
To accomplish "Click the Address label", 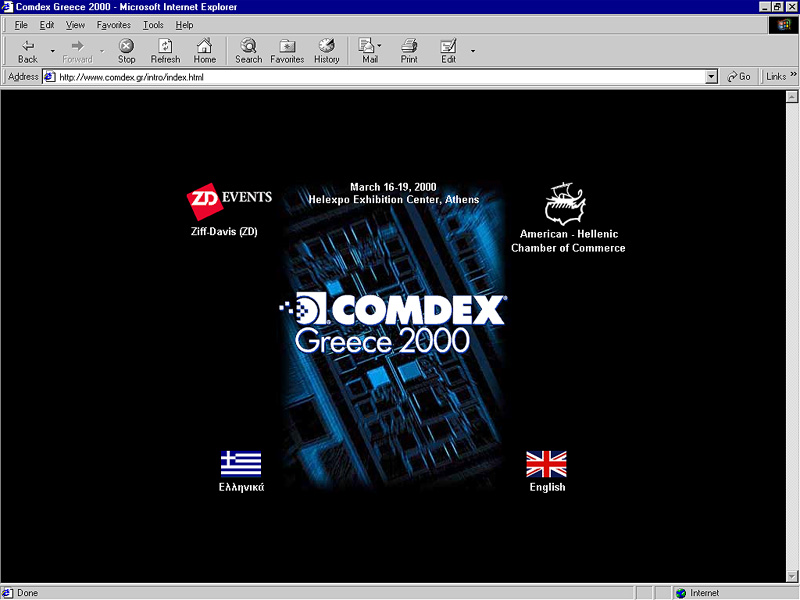I will click(23, 77).
